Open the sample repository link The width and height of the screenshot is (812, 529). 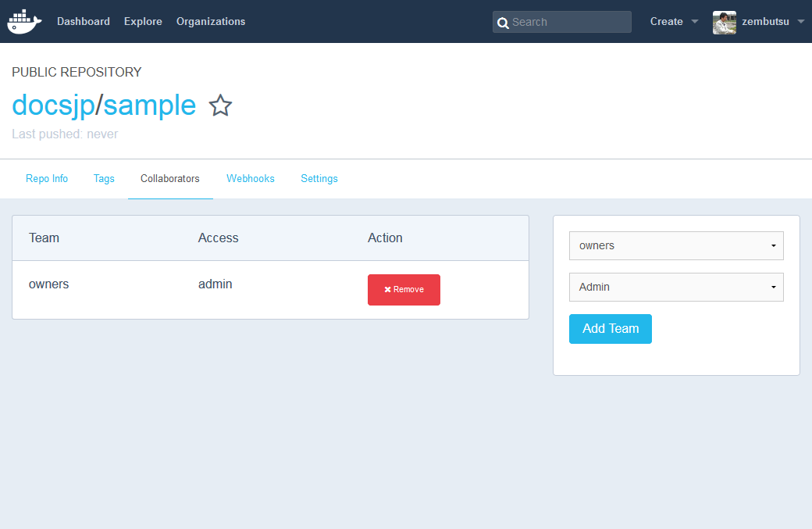pyautogui.click(x=150, y=105)
